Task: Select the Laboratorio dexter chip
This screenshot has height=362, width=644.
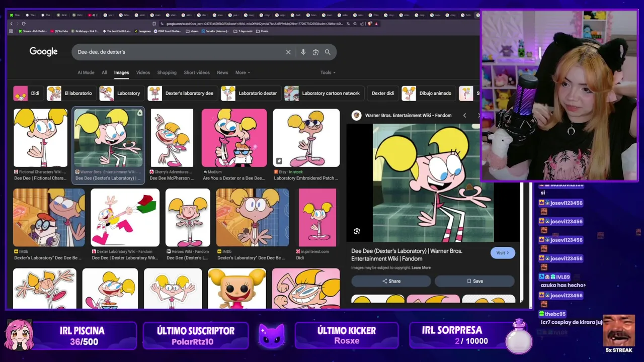Action: pos(251,93)
